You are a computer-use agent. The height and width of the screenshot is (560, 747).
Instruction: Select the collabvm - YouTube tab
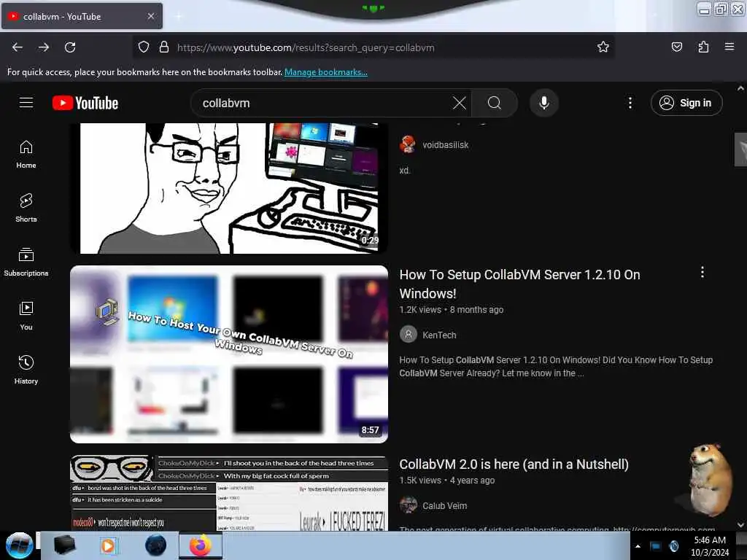[x=82, y=16]
